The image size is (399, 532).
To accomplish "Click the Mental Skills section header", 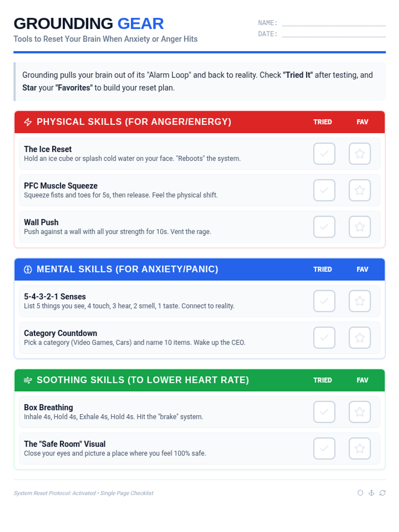I will [x=127, y=269].
